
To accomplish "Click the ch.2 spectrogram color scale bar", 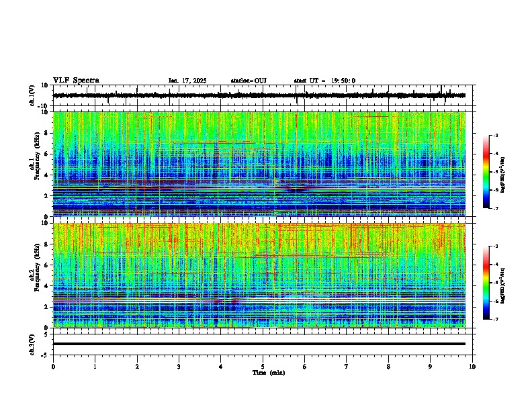I will click(x=486, y=283).
